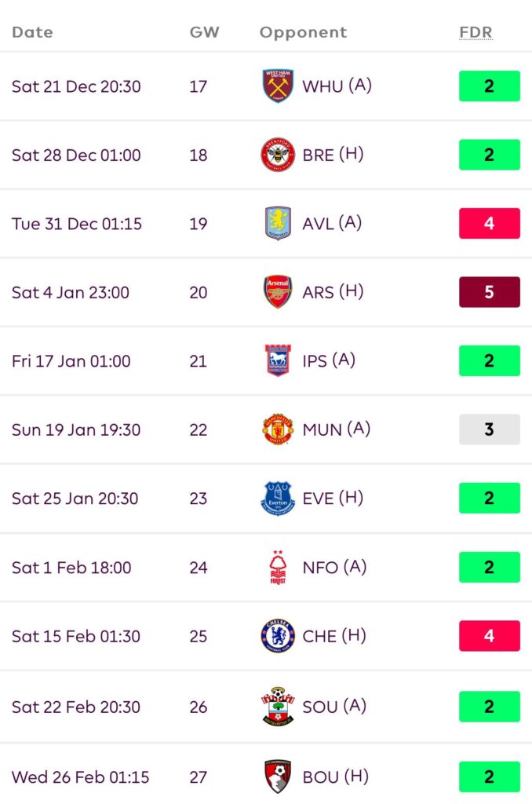
Task: Select the red FDR 4 for AVL
Action: [x=489, y=224]
